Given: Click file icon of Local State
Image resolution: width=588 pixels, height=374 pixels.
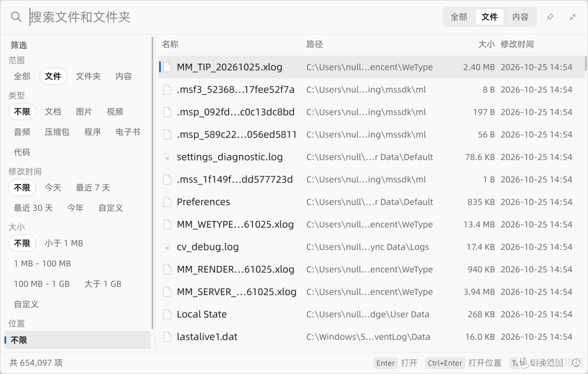Looking at the screenshot, I should pyautogui.click(x=167, y=314).
